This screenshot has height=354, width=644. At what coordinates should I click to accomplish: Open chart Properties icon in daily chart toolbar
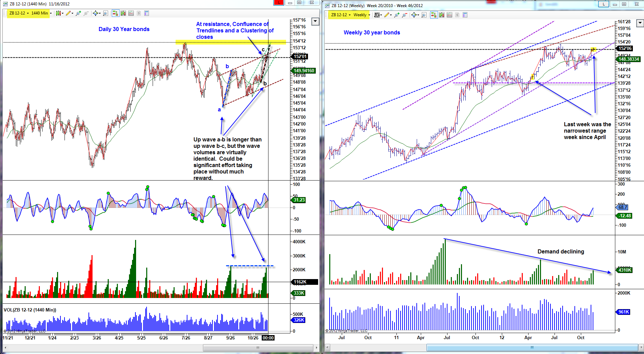(x=147, y=13)
